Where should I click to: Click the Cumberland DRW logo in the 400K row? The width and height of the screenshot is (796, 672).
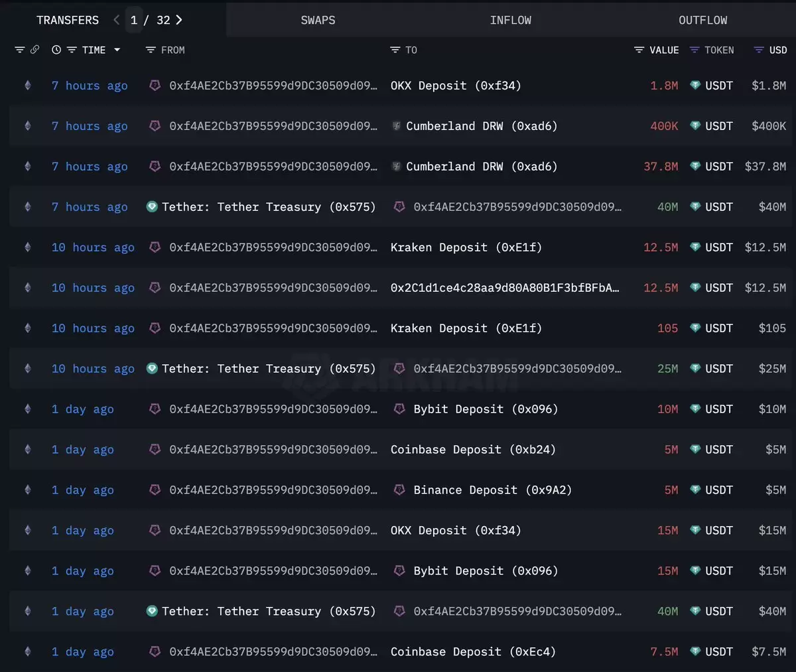[397, 126]
